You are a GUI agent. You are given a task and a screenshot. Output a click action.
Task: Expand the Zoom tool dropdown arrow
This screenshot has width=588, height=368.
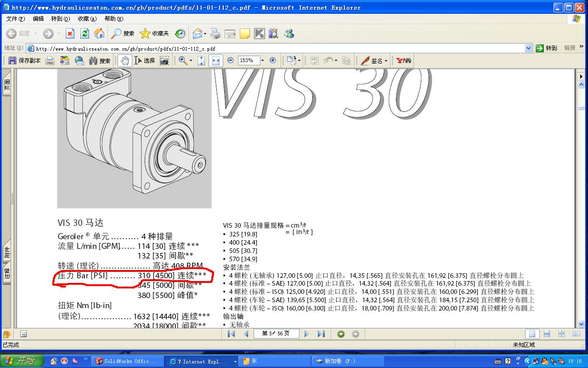(190, 61)
